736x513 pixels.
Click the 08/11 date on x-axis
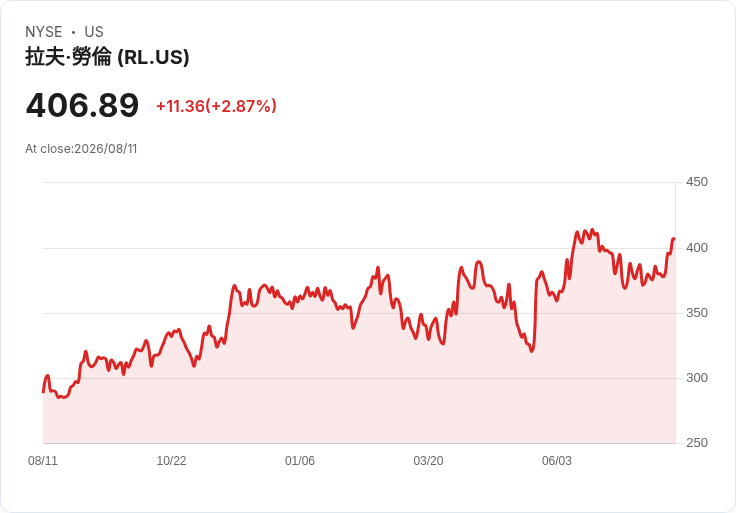tap(43, 461)
